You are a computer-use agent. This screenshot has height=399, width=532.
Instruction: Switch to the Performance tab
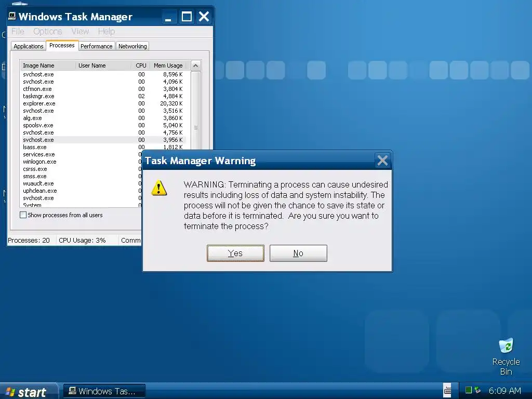[96, 46]
